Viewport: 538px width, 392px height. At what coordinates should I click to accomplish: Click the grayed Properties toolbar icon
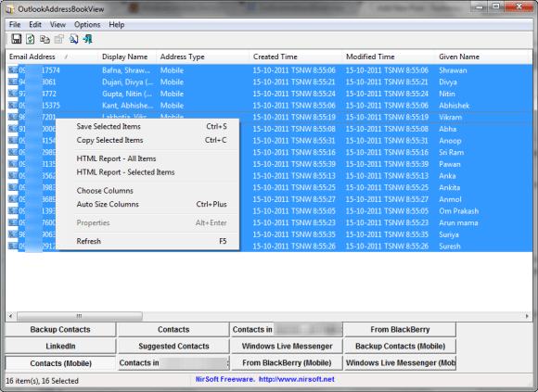pos(59,40)
